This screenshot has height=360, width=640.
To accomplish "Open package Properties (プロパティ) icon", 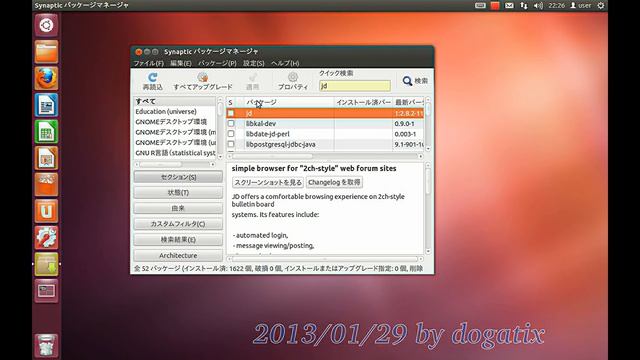I will [x=293, y=77].
